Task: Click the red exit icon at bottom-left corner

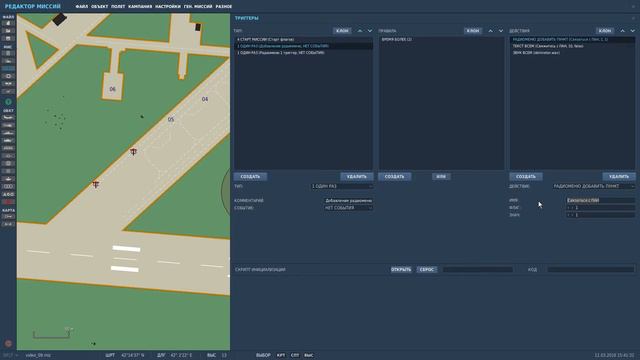Action: (x=8, y=344)
